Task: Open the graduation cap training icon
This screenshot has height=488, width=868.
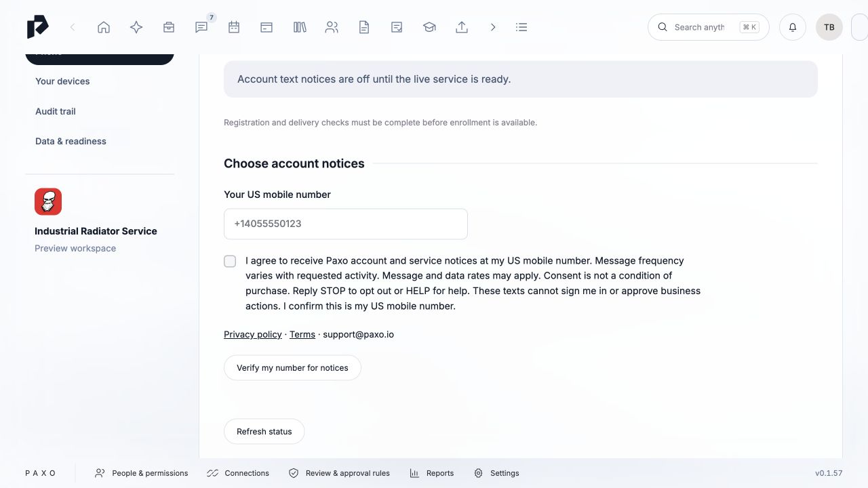Action: pyautogui.click(x=429, y=27)
